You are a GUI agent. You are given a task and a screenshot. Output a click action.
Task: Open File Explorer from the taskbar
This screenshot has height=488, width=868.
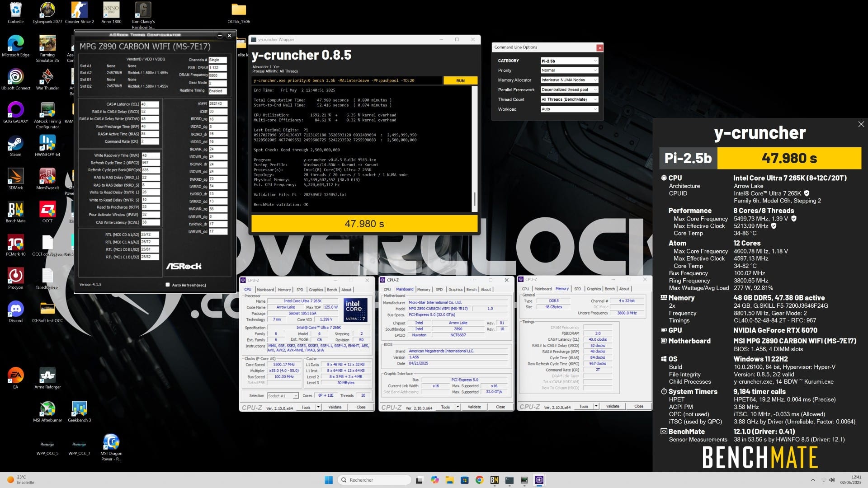449,480
